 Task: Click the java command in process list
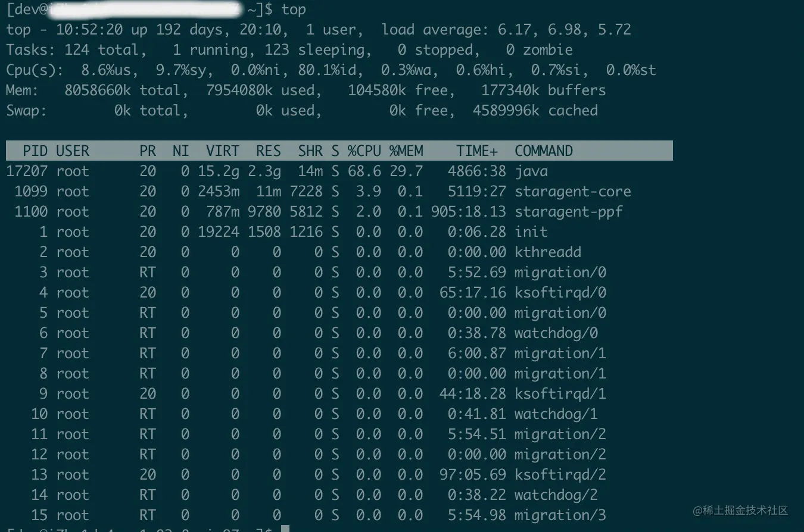pyautogui.click(x=531, y=172)
